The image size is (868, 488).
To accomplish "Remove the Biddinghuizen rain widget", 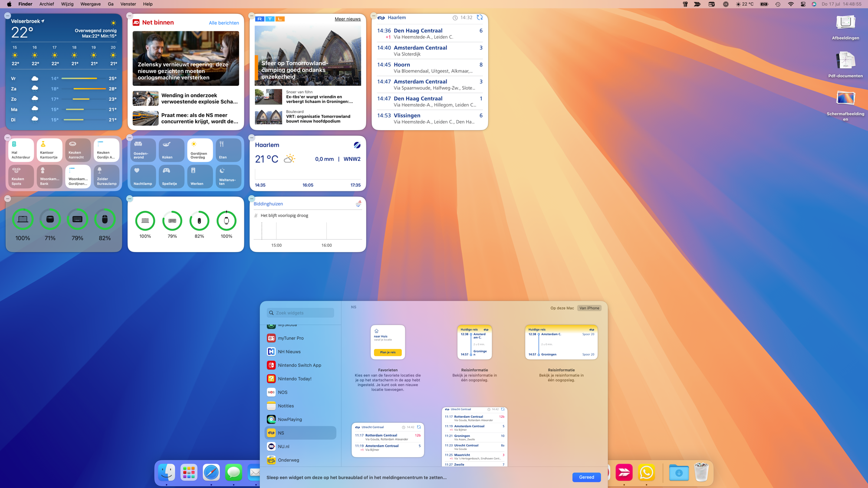I will [252, 199].
